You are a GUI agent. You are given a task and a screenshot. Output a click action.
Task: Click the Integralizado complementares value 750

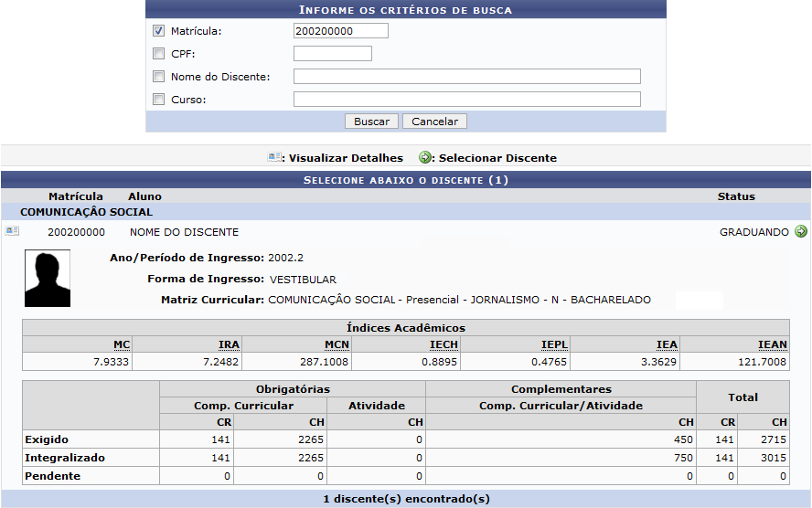click(x=683, y=458)
